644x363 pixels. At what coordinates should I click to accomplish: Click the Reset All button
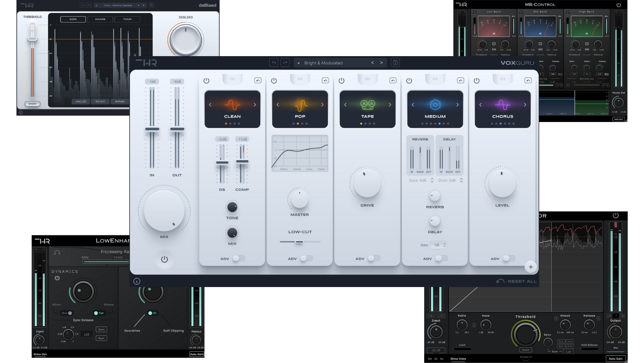tap(516, 281)
